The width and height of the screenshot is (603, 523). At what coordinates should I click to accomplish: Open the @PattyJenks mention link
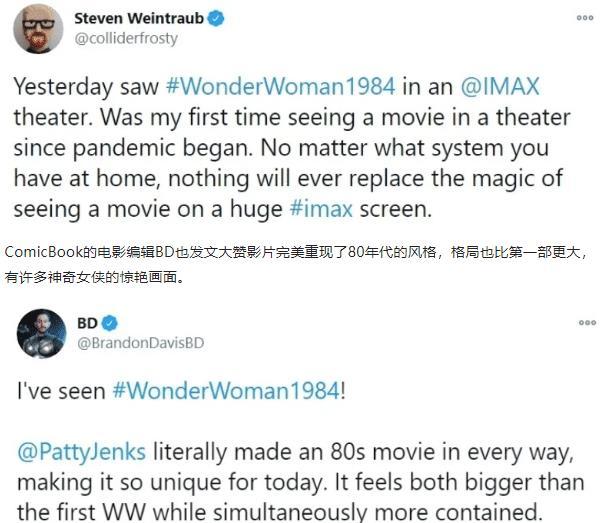click(x=82, y=452)
